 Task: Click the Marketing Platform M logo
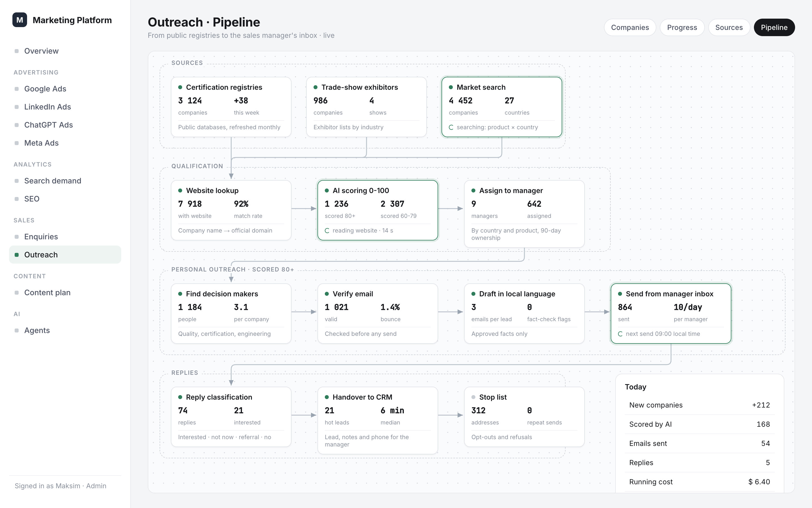point(19,20)
